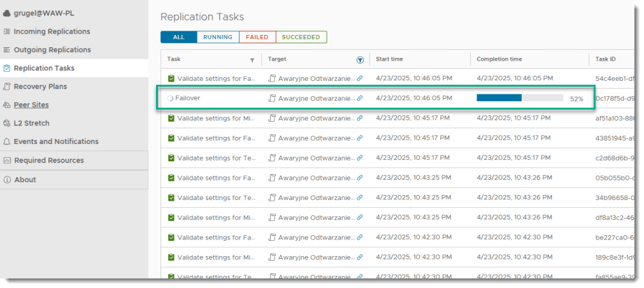Image resolution: width=644 pixels, height=288 pixels.
Task: Click the link icon in the Failover row
Action: [x=360, y=99]
